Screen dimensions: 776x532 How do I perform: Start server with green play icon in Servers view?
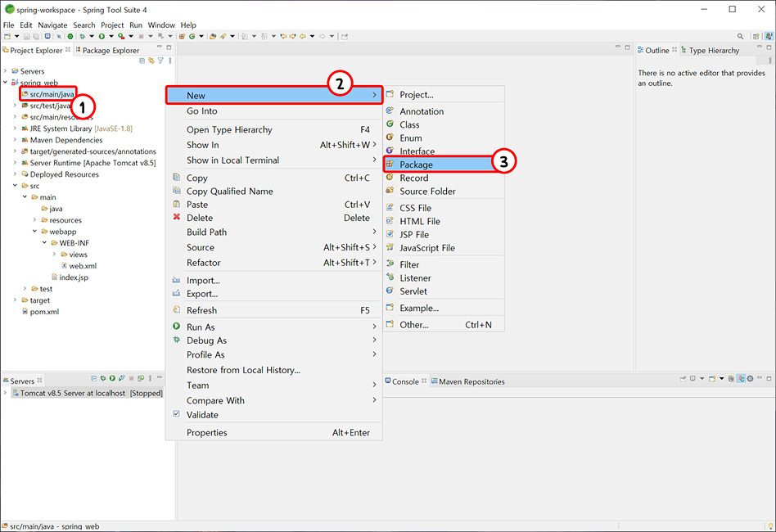(x=112, y=378)
